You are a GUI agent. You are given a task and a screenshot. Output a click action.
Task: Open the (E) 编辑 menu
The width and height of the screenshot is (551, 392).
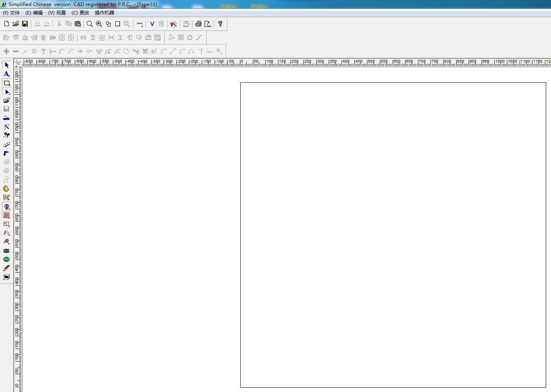[34, 13]
